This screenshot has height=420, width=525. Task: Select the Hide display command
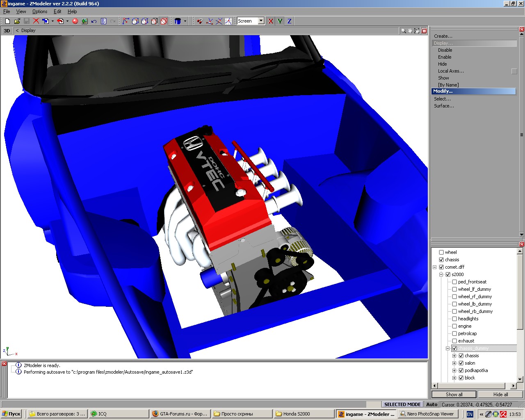point(442,64)
